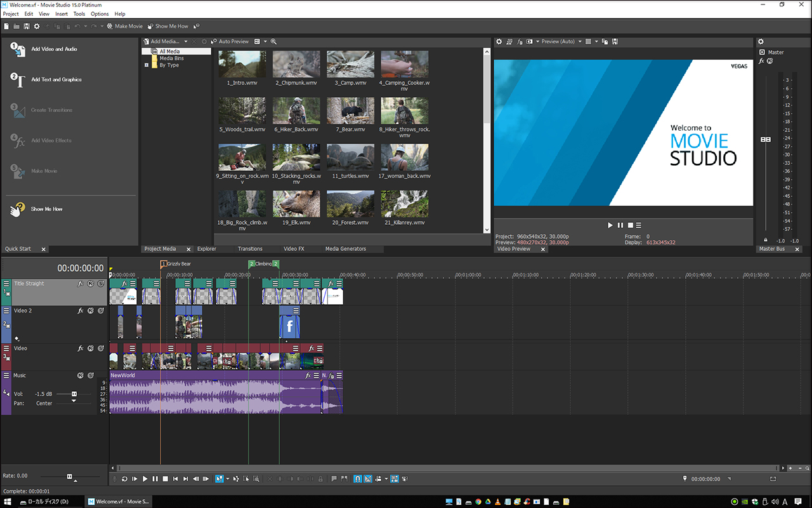Click Add Text and Graphics step
812x508 pixels.
46,80
